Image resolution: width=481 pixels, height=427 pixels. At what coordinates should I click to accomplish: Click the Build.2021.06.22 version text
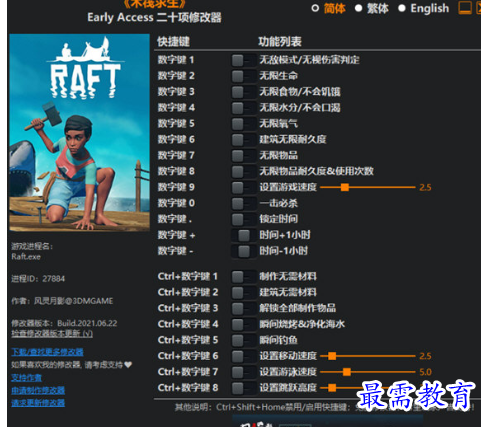coord(87,323)
